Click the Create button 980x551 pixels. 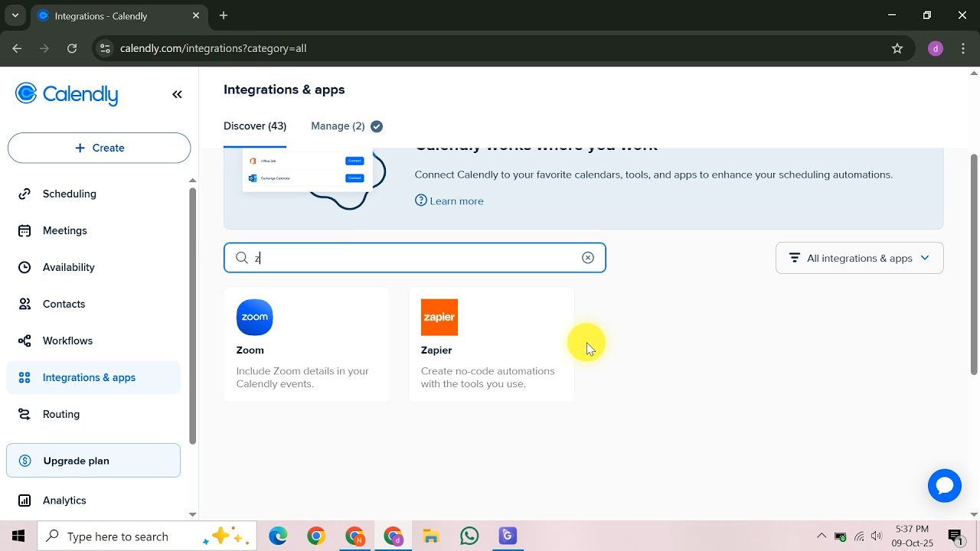click(x=99, y=148)
